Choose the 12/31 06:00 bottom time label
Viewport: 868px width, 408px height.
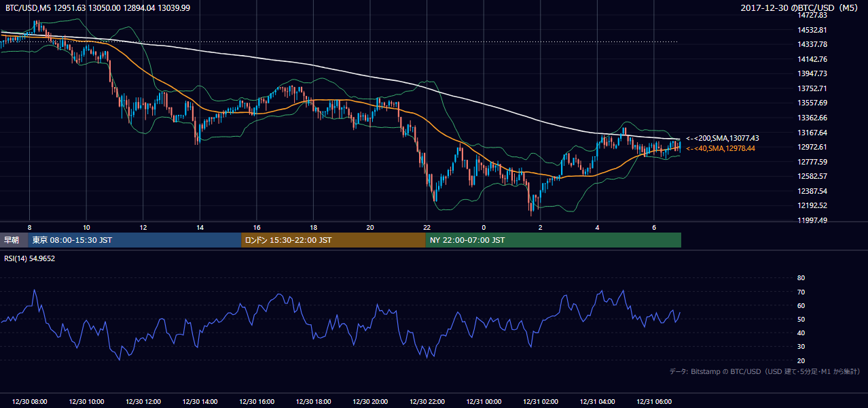[654, 402]
